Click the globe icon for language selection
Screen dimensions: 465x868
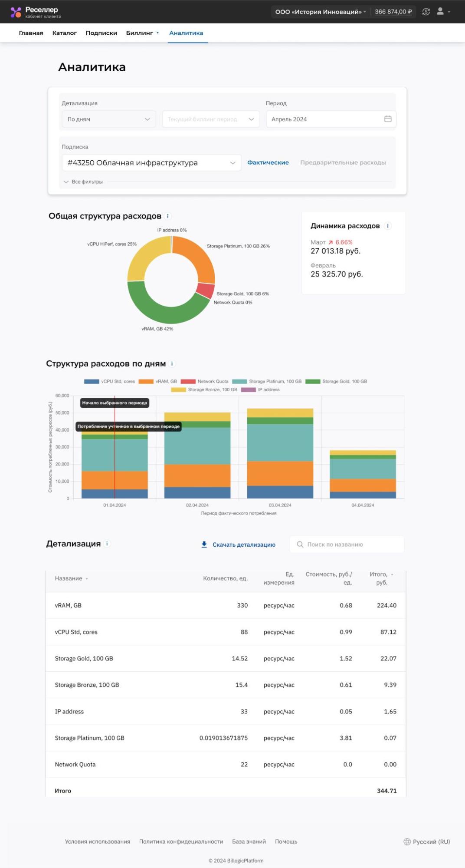(407, 842)
